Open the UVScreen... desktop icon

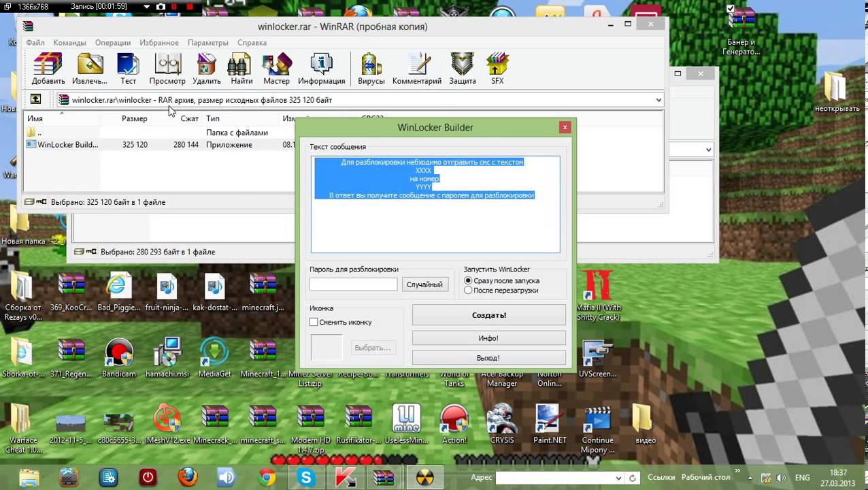(x=597, y=358)
